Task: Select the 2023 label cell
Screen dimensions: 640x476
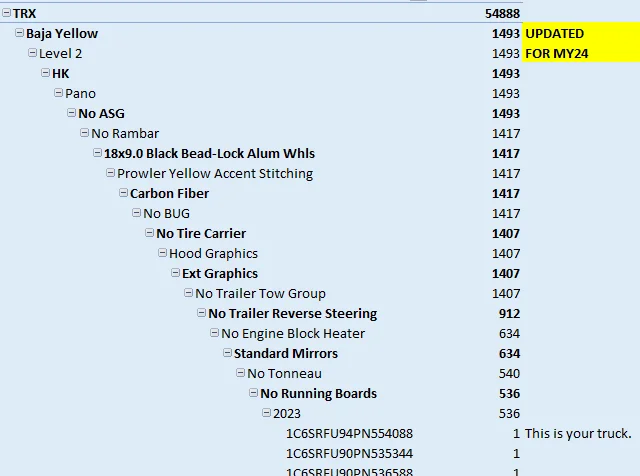Action: [x=287, y=414]
